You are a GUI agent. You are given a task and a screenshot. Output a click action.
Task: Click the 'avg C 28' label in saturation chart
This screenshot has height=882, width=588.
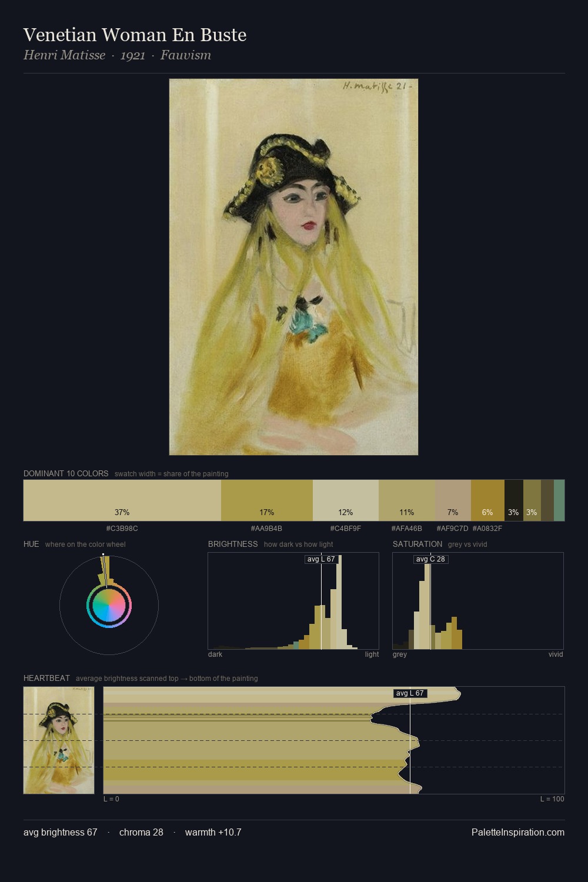click(x=430, y=559)
